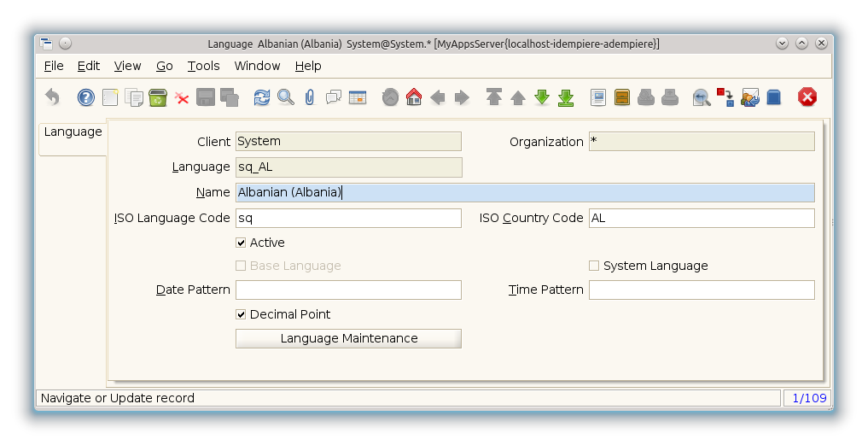The width and height of the screenshot is (868, 445).
Task: Click the Save floppy disk icon
Action: pos(206,97)
